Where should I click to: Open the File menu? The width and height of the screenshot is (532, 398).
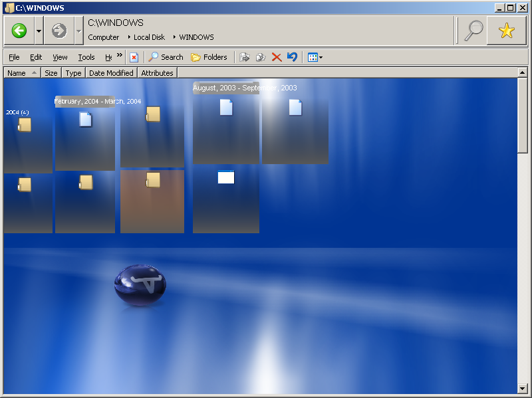pyautogui.click(x=14, y=57)
